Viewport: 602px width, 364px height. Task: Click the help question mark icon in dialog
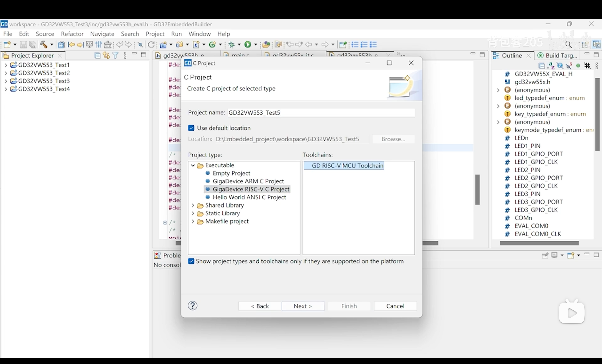point(192,306)
